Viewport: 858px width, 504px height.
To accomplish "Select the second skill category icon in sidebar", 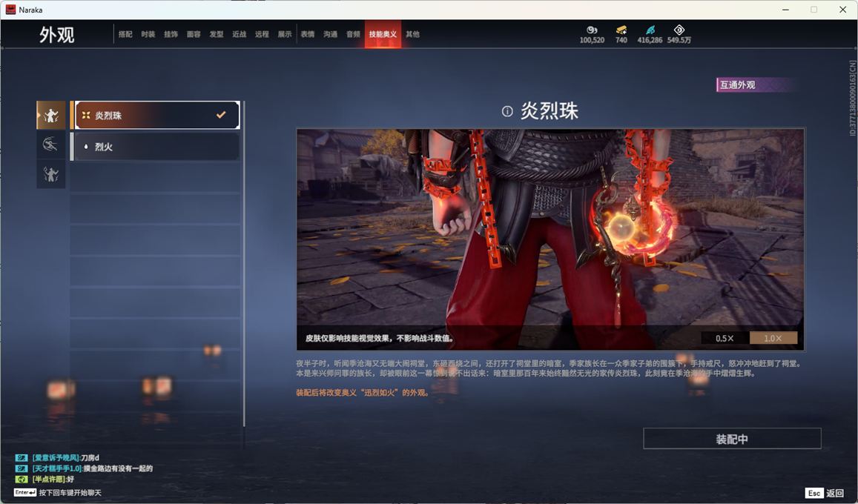I will (x=51, y=145).
